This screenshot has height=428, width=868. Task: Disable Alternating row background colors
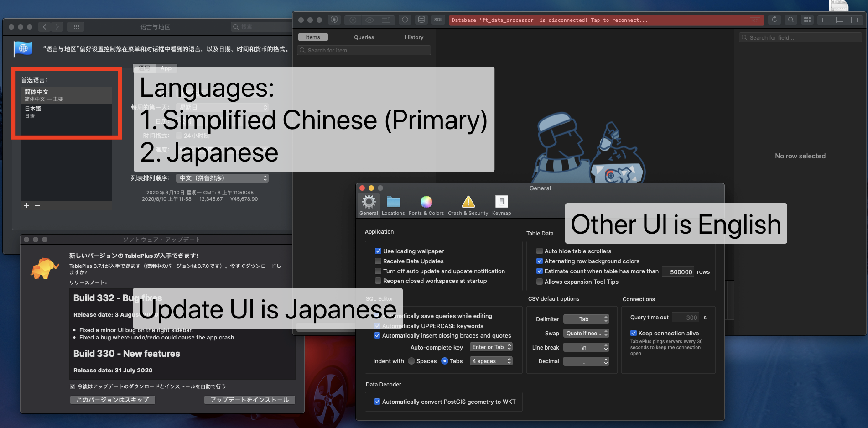click(x=539, y=261)
